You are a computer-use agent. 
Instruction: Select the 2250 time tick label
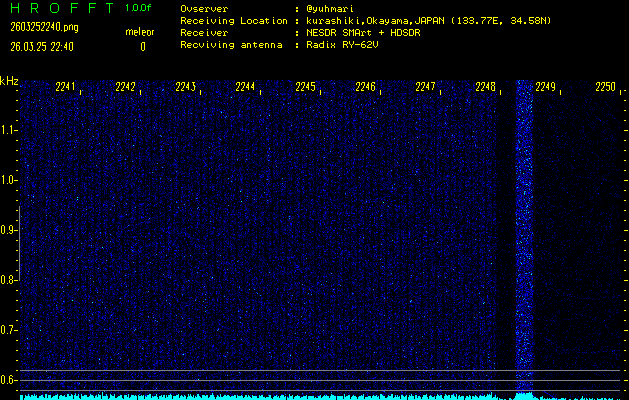[x=605, y=88]
